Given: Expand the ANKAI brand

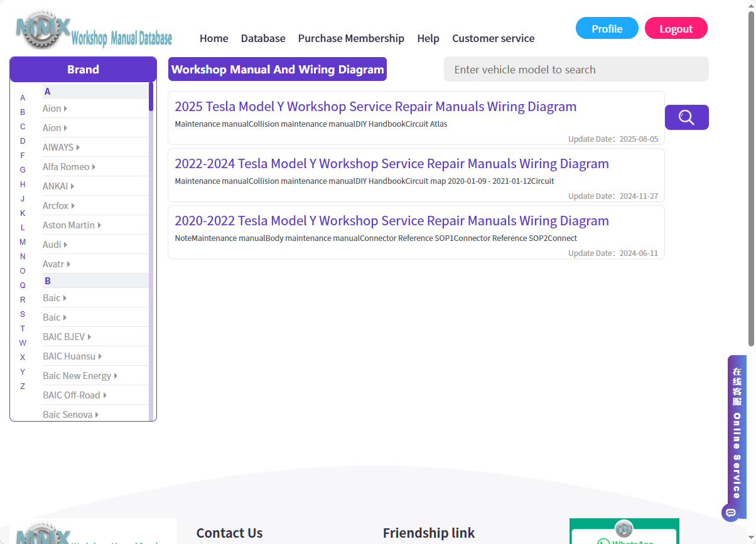Looking at the screenshot, I should point(58,186).
